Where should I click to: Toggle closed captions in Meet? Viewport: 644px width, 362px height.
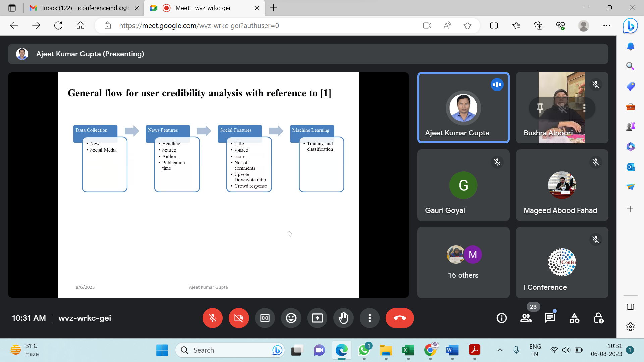tap(265, 318)
